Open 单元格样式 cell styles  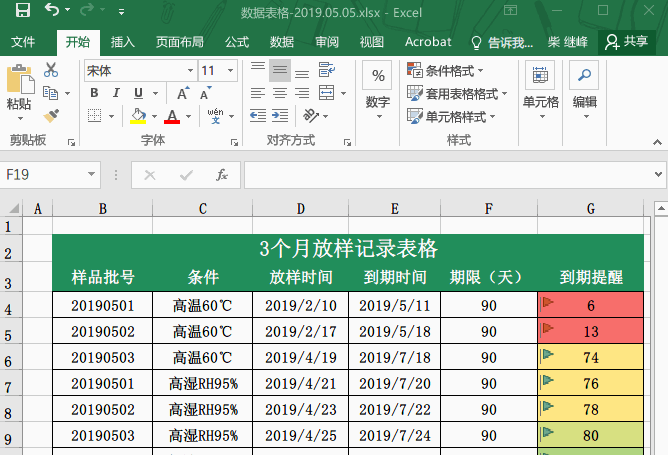(451, 116)
